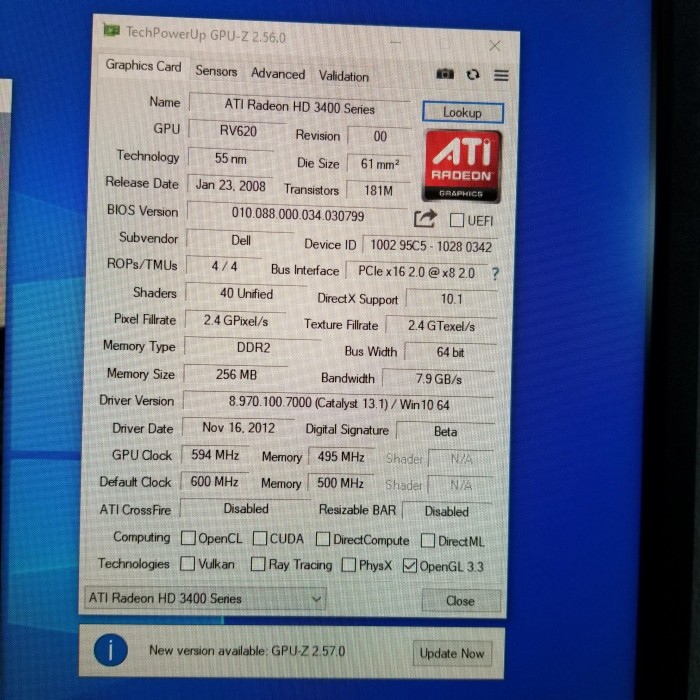Screen dimensions: 700x700
Task: Toggle the Ray Tracing checkbox
Action: point(258,564)
